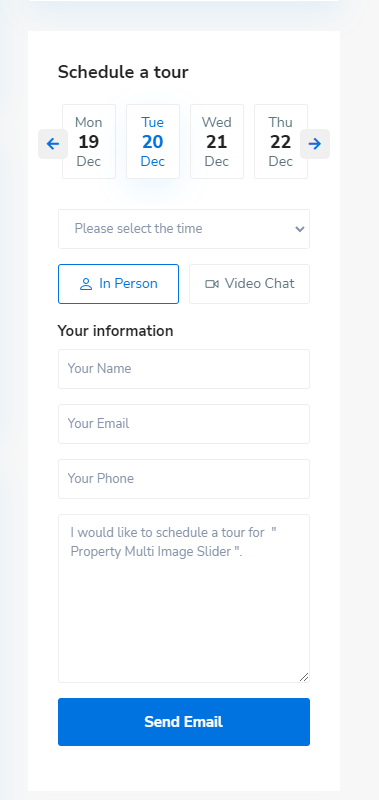379x800 pixels.
Task: Click the Send Email button
Action: [x=184, y=722]
